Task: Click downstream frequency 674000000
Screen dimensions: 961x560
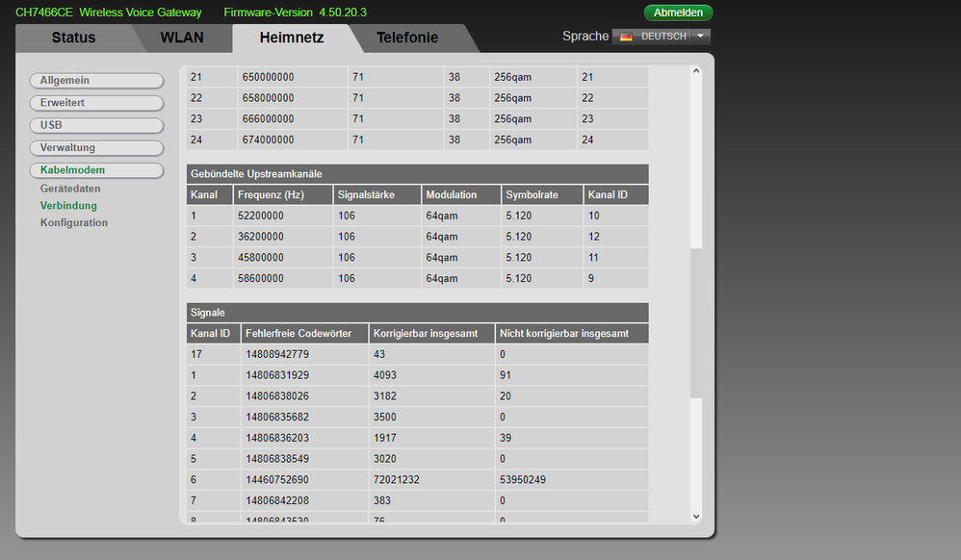Action: pos(268,140)
